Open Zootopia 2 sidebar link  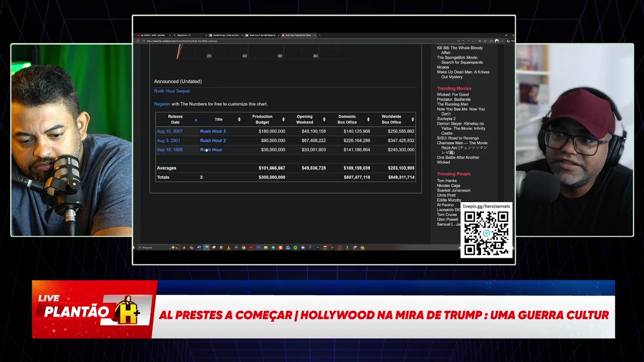tap(446, 119)
